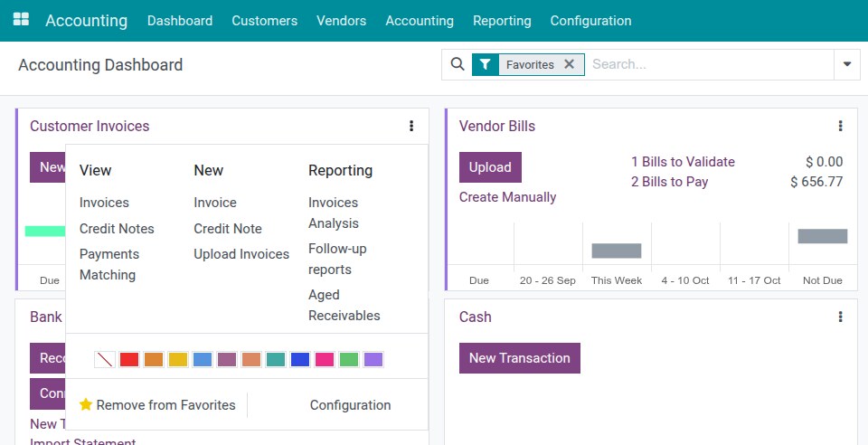Expand the search options dropdown arrow
Viewport: 868px width, 445px height.
[x=847, y=64]
